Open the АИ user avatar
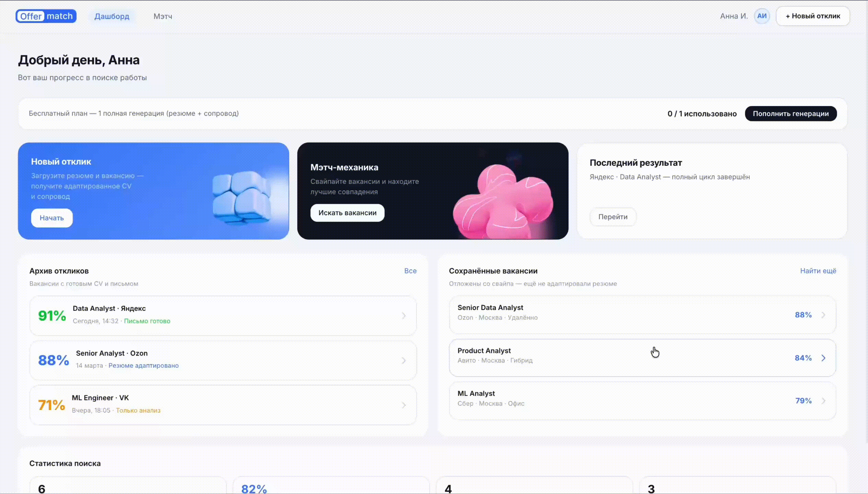The height and width of the screenshot is (494, 868). tap(762, 16)
